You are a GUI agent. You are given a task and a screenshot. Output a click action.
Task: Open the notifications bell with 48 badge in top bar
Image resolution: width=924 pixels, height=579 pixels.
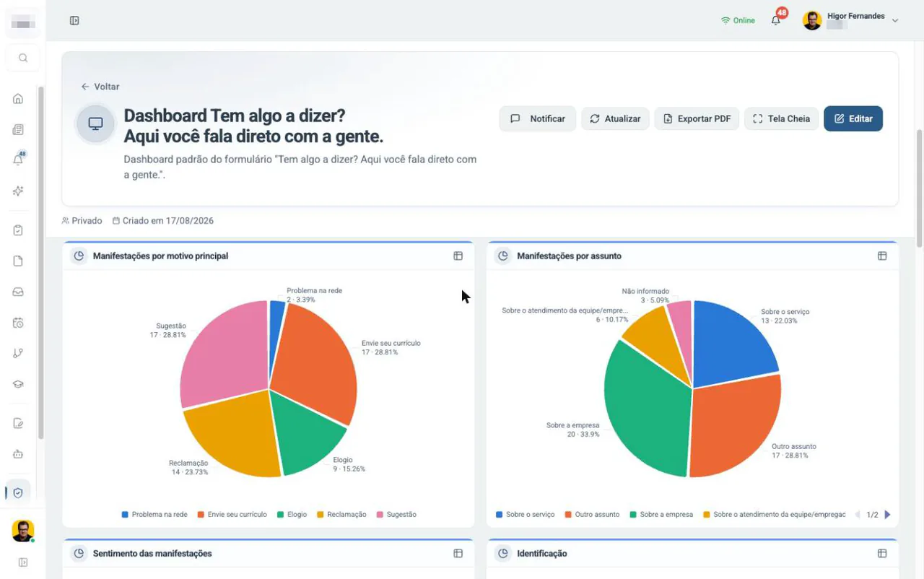click(x=776, y=20)
